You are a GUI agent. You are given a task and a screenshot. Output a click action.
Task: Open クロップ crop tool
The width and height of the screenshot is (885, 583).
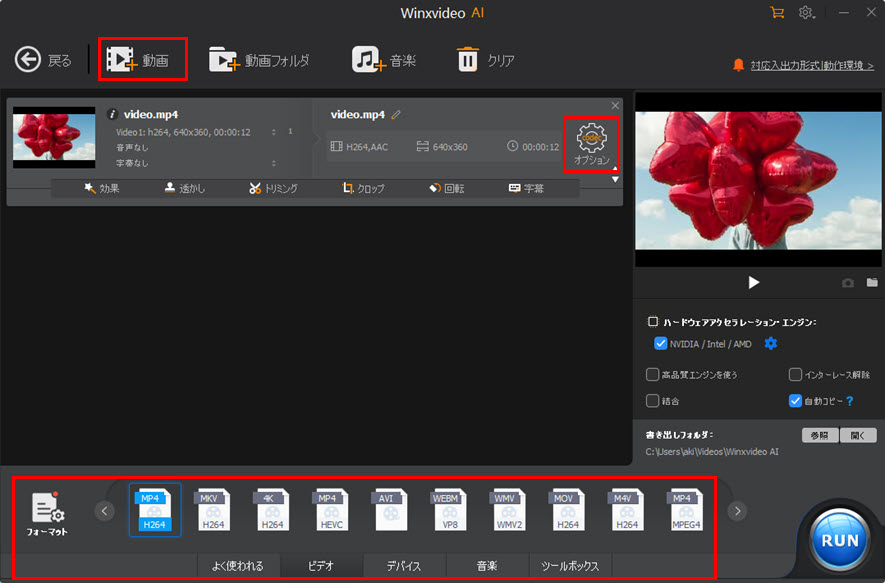tap(363, 189)
